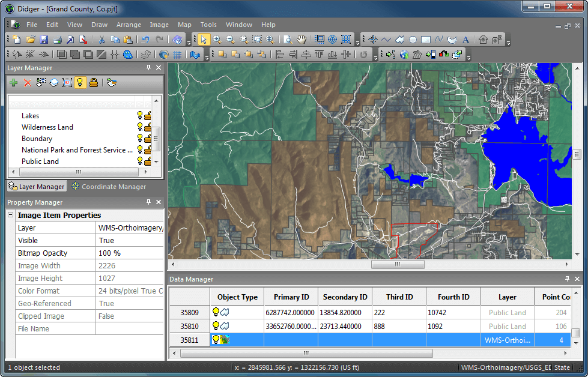Viewport: 588px width, 377px height.
Task: Click the red X delete layer icon
Action: click(x=28, y=82)
